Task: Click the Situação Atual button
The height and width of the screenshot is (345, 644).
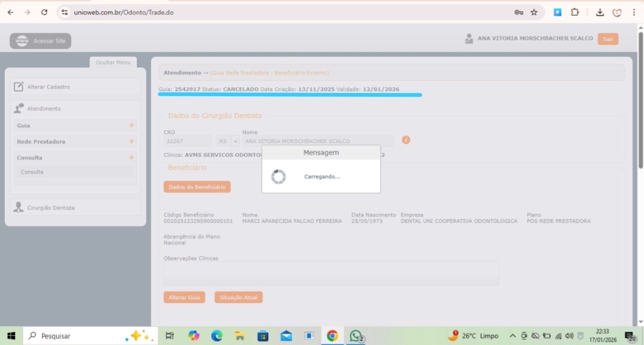Action: tap(239, 298)
